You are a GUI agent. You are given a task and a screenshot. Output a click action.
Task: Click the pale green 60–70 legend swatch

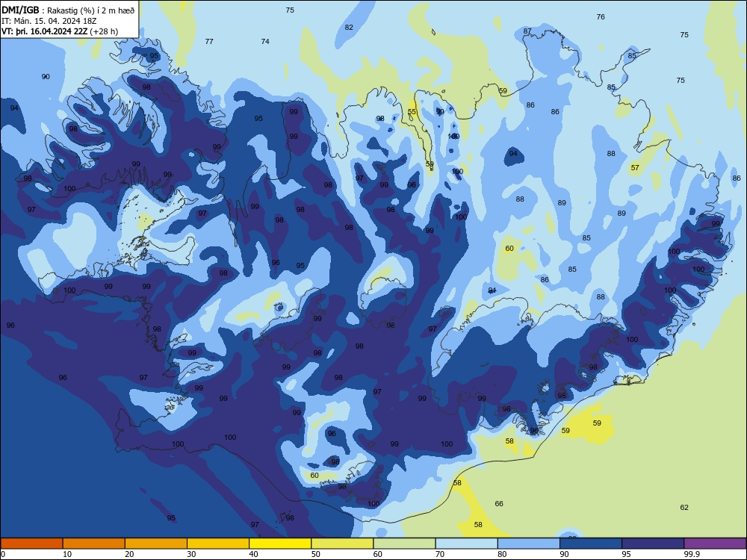404,544
